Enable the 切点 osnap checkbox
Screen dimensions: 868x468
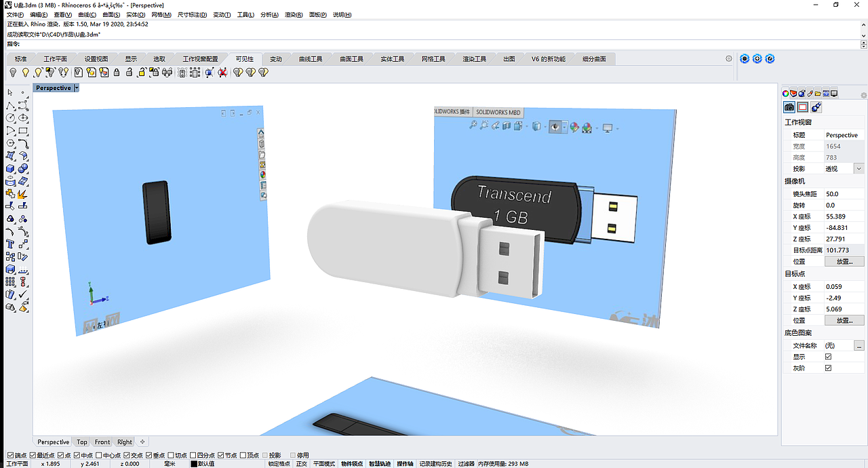(x=170, y=455)
